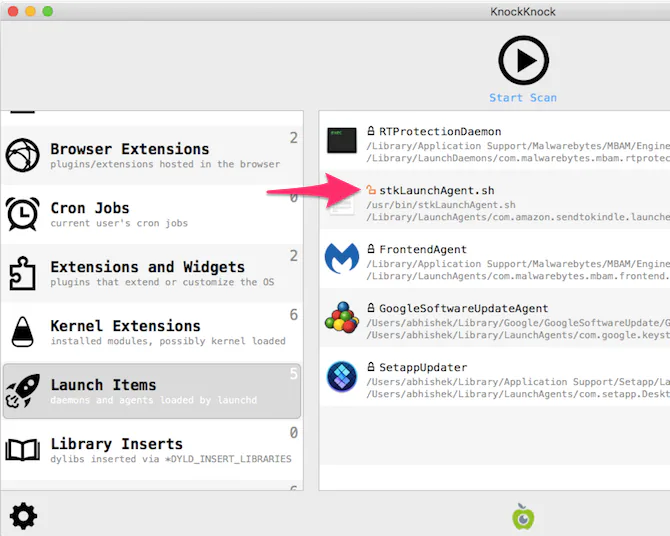Click 'dylibs inserted via DYLD_INSERT_LIBRARIES' description
The width and height of the screenshot is (670, 536).
(x=171, y=459)
